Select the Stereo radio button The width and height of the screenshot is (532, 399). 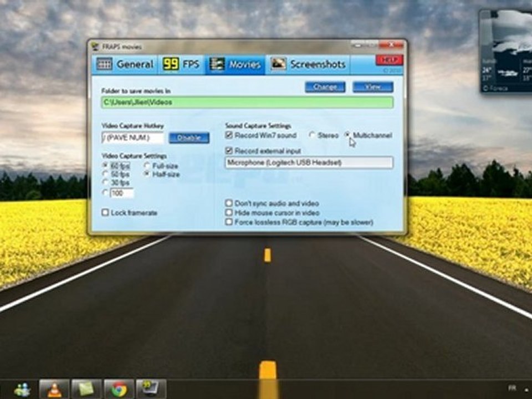coord(312,135)
